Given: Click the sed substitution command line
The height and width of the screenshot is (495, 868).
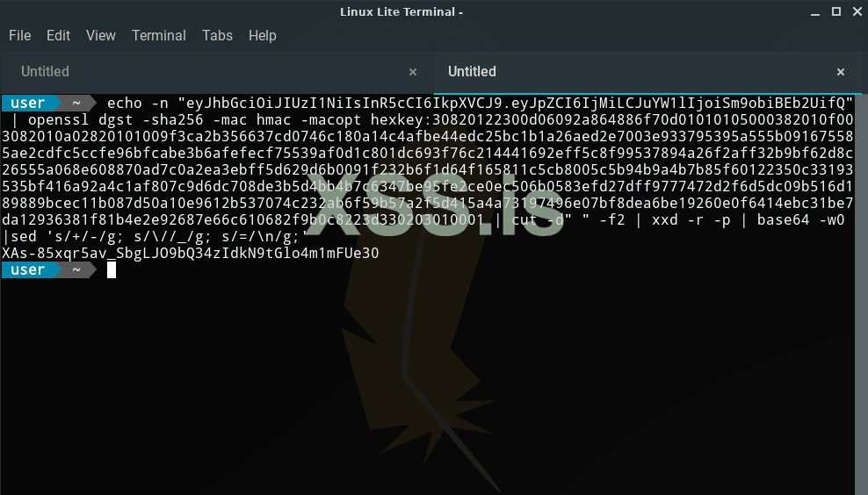Looking at the screenshot, I should [155, 237].
